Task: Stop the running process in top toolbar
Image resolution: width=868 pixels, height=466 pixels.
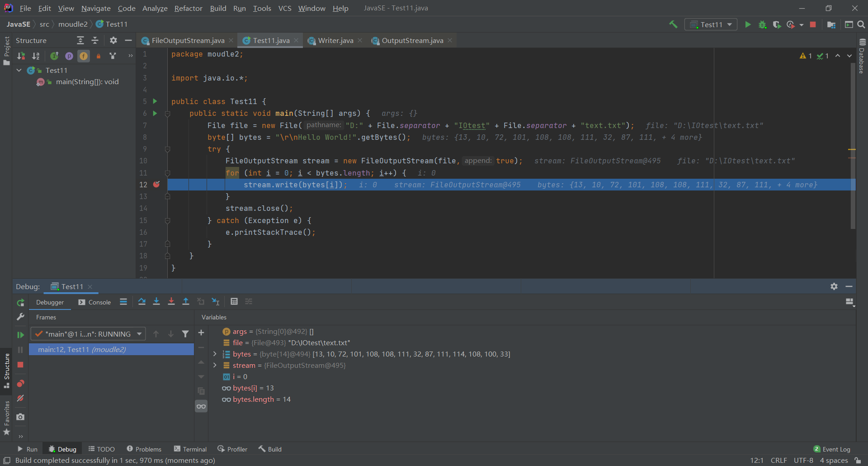Action: click(x=813, y=24)
